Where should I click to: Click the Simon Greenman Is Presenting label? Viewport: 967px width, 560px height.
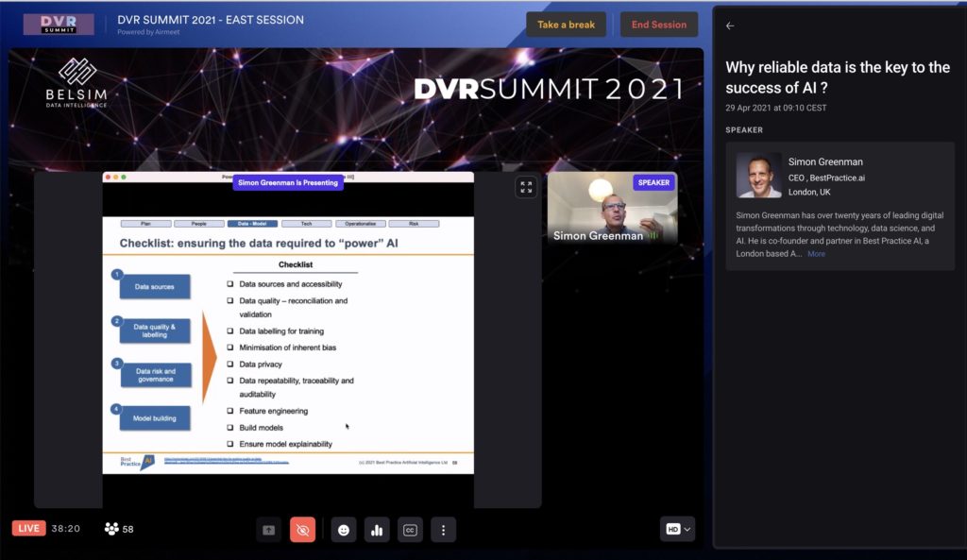[288, 182]
